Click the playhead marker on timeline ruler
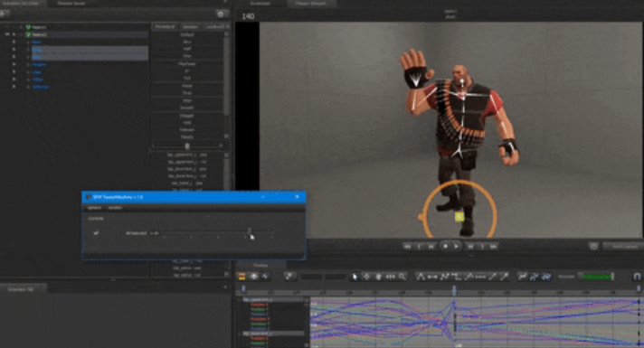Image resolution: width=644 pixels, height=348 pixels. (454, 290)
